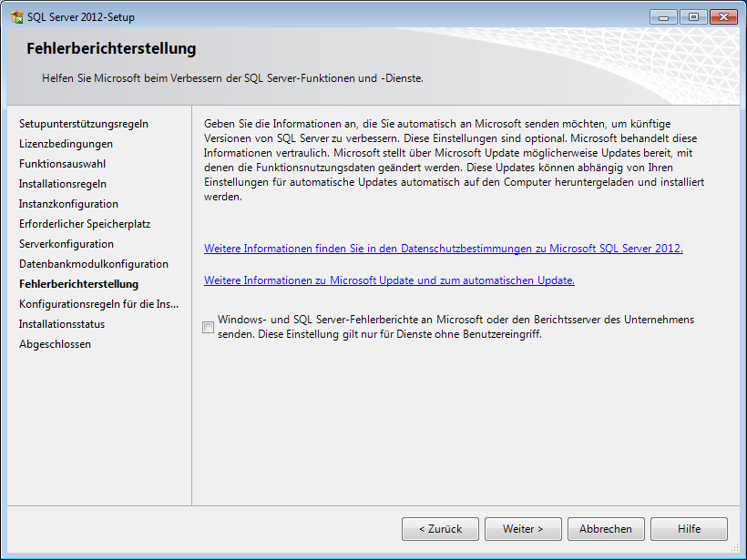Go back with the Zurück button
This screenshot has width=747, height=560.
tap(440, 529)
